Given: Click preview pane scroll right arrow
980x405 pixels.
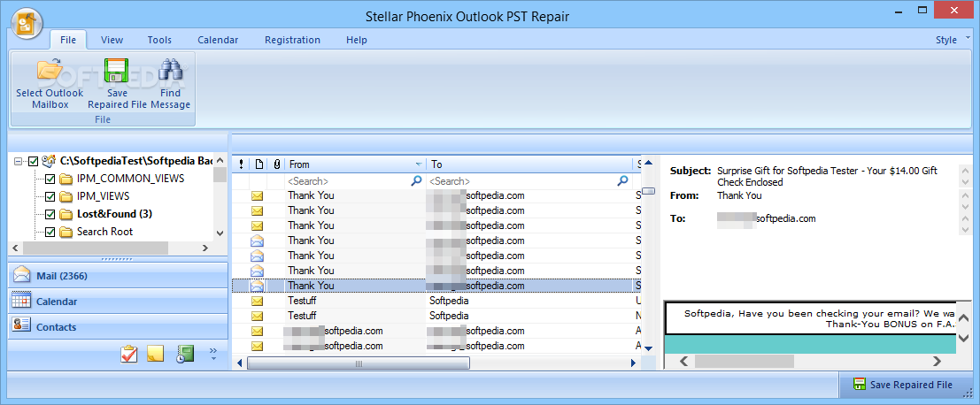Looking at the screenshot, I should (x=937, y=361).
